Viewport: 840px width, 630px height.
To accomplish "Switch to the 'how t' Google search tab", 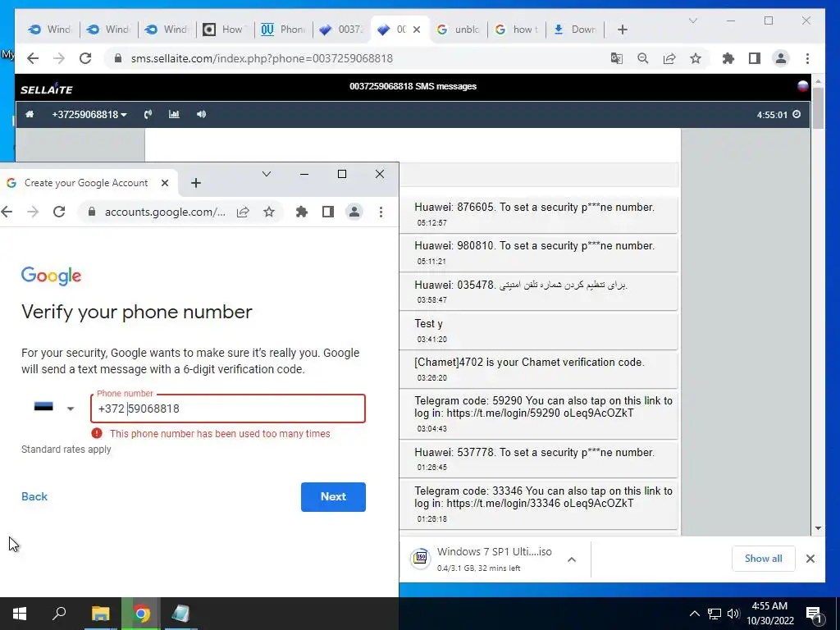I will [517, 30].
